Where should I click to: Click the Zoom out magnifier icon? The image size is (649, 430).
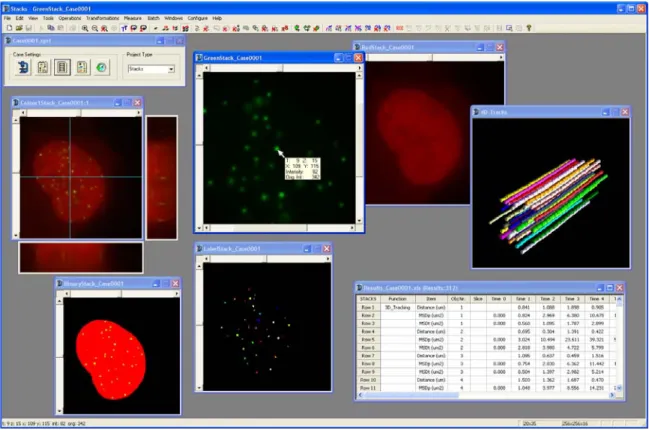(95, 28)
